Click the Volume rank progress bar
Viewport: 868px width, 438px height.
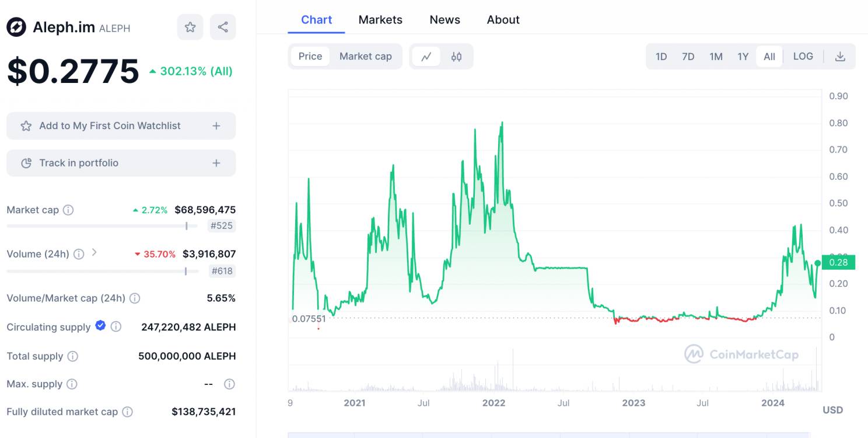click(x=102, y=271)
